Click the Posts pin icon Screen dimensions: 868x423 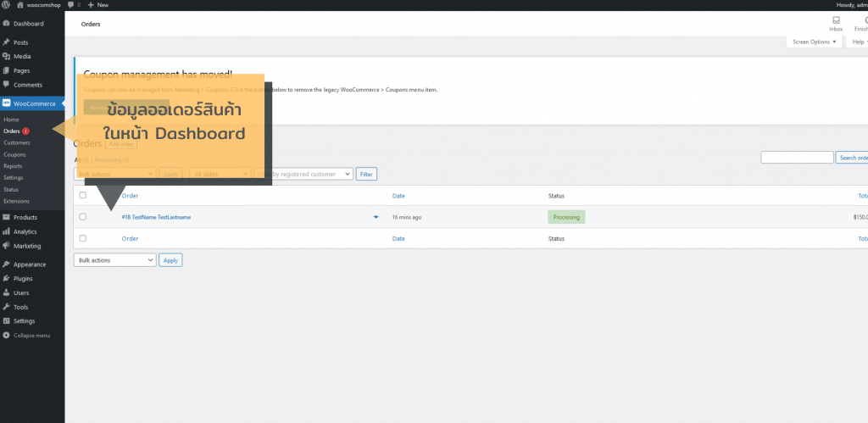(7, 42)
